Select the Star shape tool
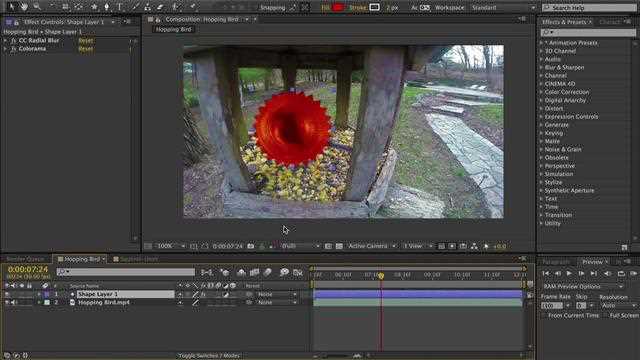This screenshot has height=360, width=640. tap(94, 7)
